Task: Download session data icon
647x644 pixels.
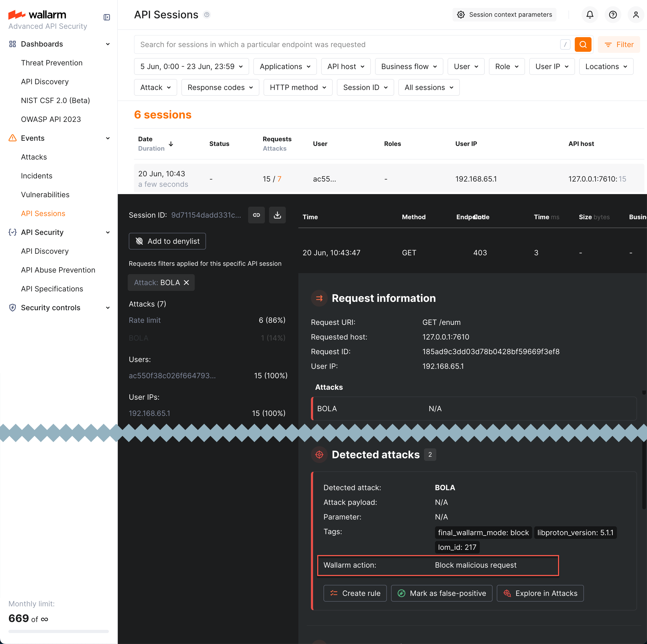Action: pos(277,215)
